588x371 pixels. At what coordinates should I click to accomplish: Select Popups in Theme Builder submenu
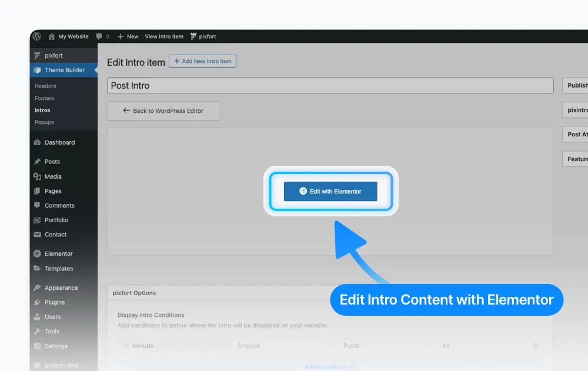click(x=44, y=122)
